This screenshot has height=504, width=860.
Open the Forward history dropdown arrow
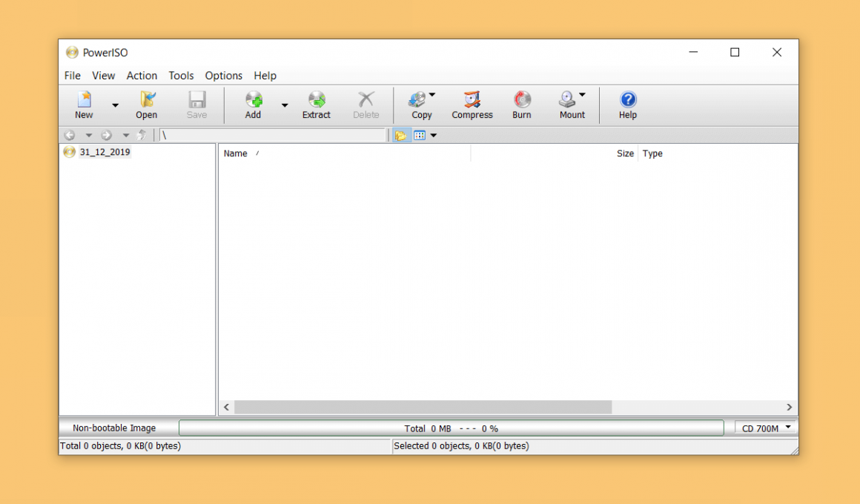click(x=125, y=136)
